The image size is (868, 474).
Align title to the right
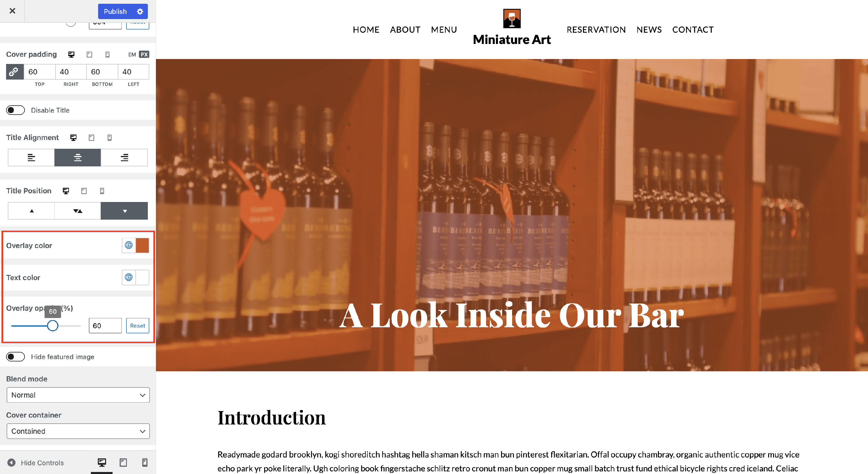point(124,157)
